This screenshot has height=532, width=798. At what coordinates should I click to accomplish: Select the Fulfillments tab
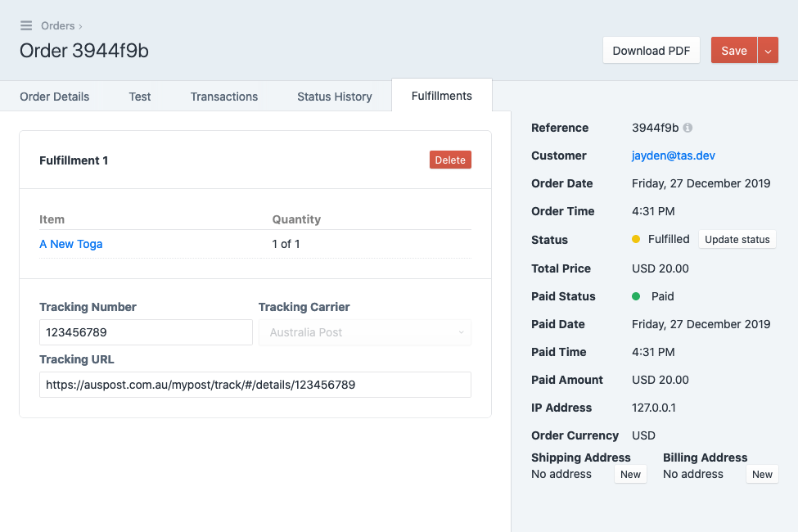coord(442,96)
